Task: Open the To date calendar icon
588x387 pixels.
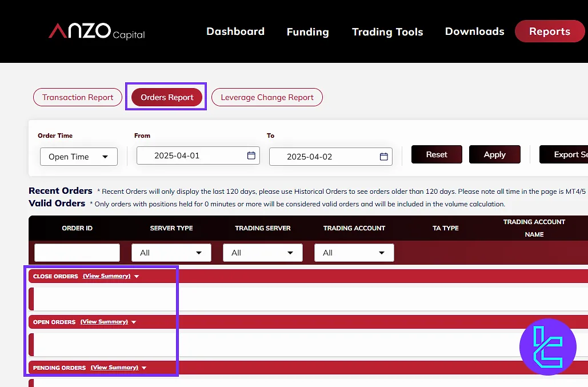Action: tap(383, 157)
